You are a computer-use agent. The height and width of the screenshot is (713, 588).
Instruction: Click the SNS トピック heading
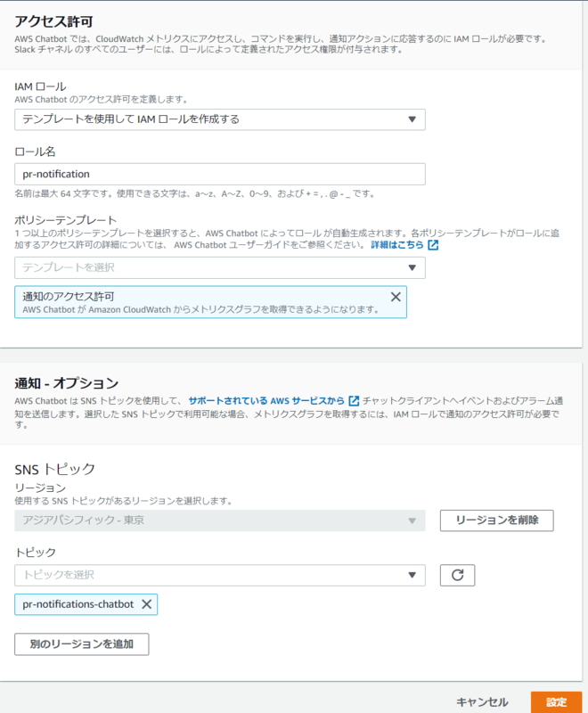(x=55, y=470)
